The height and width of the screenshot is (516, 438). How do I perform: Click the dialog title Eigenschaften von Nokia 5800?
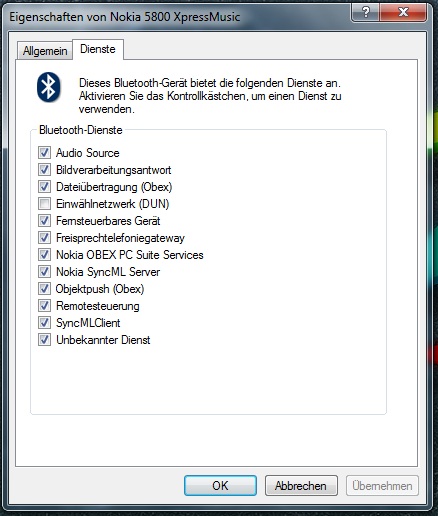click(x=125, y=17)
